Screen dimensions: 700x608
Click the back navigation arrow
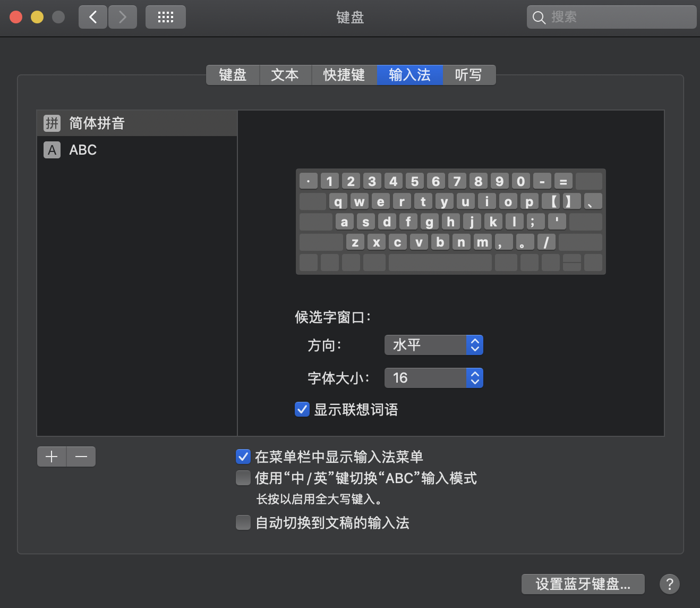coord(93,17)
